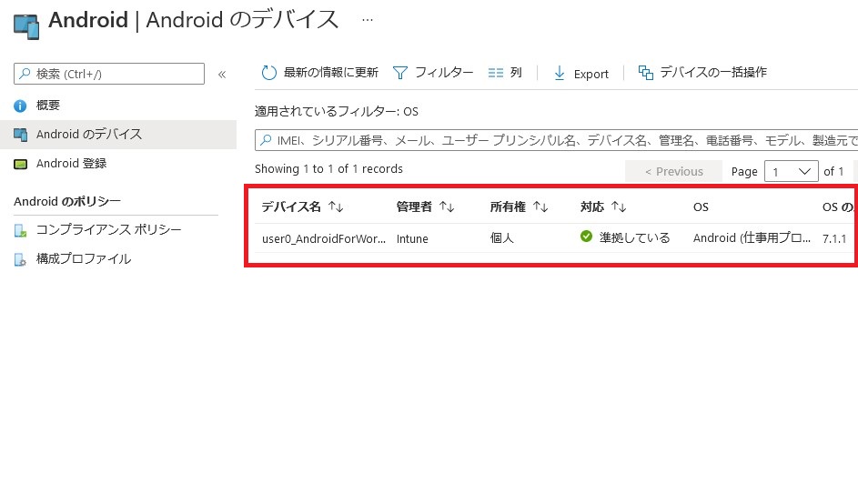The width and height of the screenshot is (858, 504).
Task: Click the Android 登録 icon
Action: [20, 164]
